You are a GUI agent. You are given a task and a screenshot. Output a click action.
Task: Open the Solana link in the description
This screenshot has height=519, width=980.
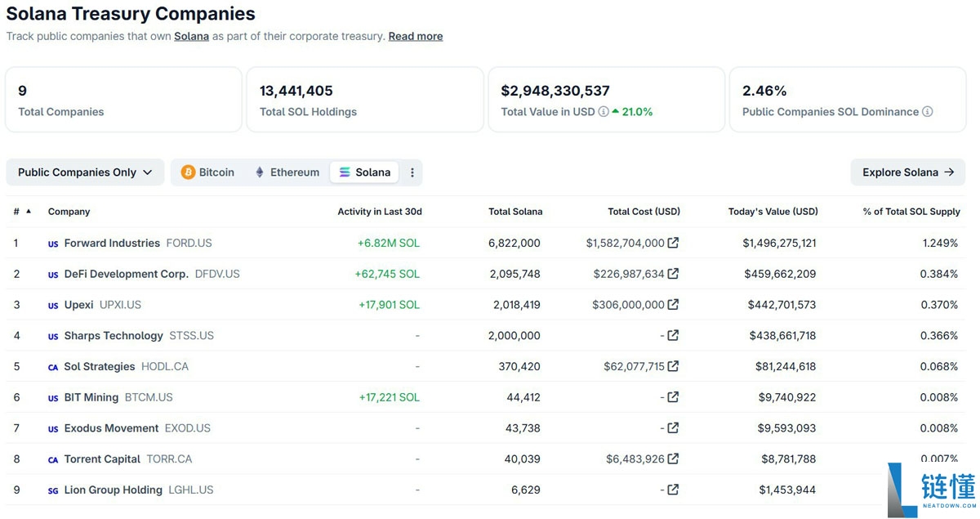pyautogui.click(x=192, y=36)
